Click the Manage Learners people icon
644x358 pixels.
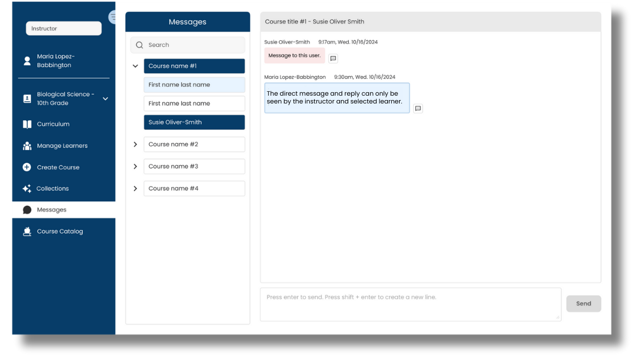point(27,145)
